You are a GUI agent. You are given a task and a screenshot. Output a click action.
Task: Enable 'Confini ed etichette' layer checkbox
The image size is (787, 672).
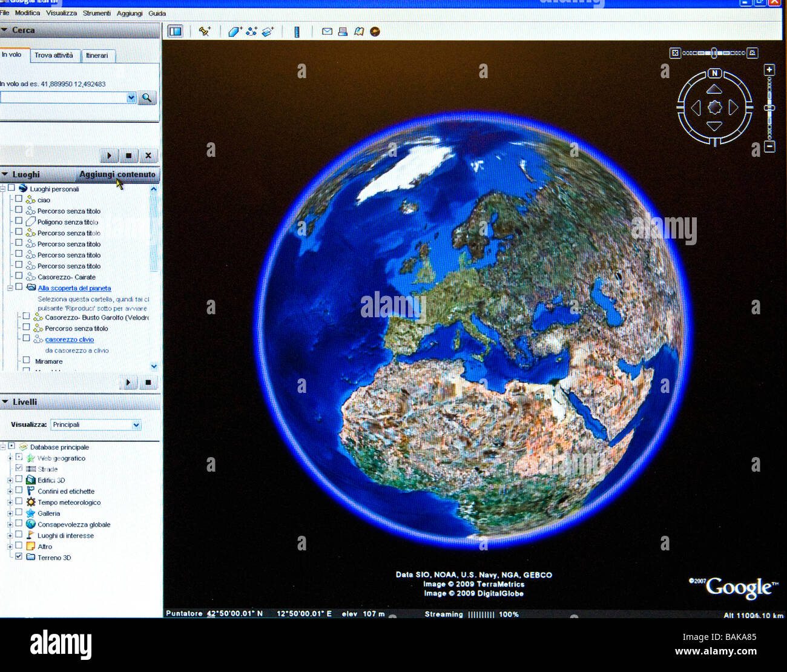click(x=19, y=490)
